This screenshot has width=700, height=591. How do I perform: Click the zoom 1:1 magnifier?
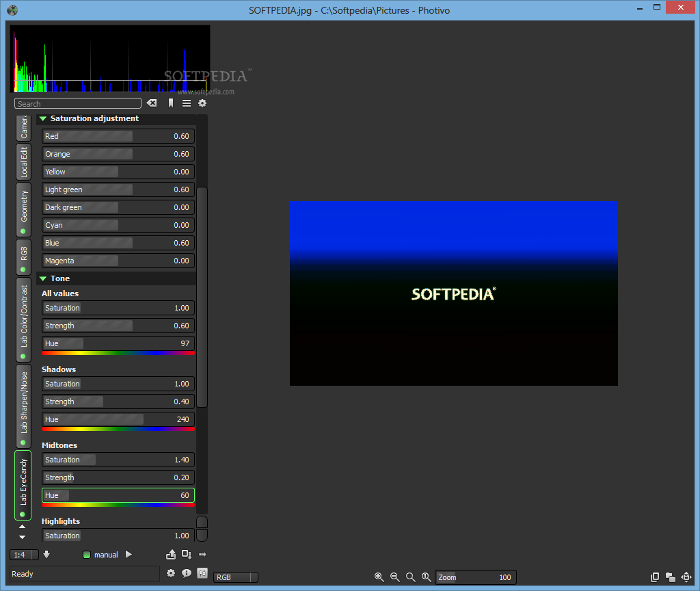point(427,577)
